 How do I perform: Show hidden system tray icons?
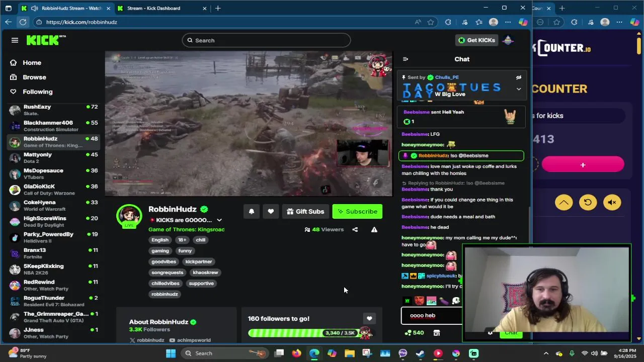(546, 353)
